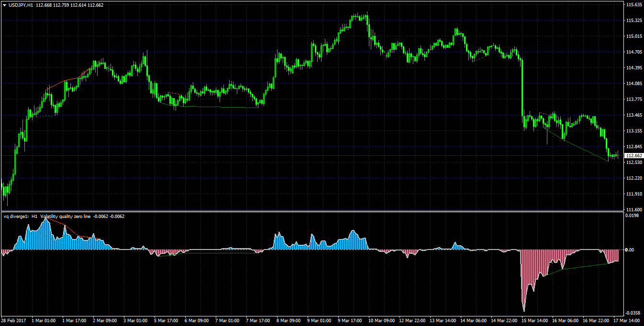Click price axis label 113.155

coord(633,131)
